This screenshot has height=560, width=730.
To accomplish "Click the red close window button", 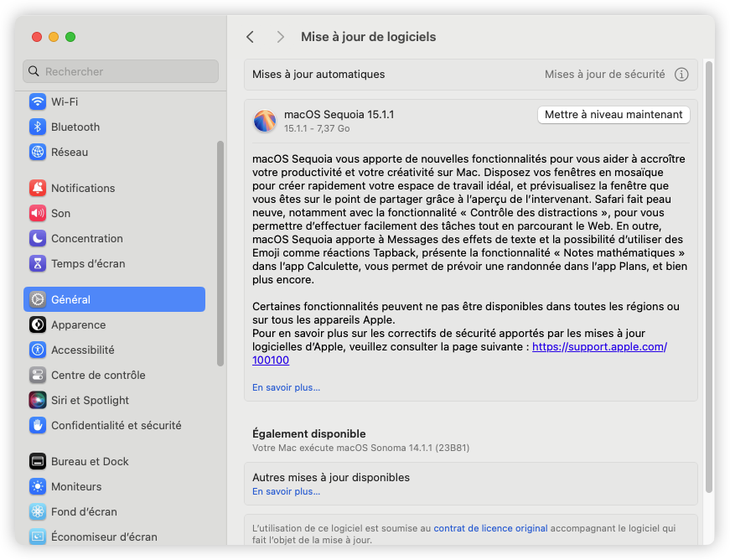I will pos(37,37).
